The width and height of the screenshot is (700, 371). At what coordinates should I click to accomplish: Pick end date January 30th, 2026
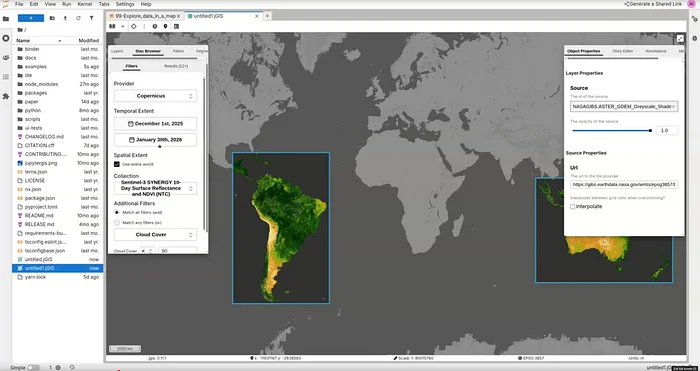pyautogui.click(x=155, y=140)
